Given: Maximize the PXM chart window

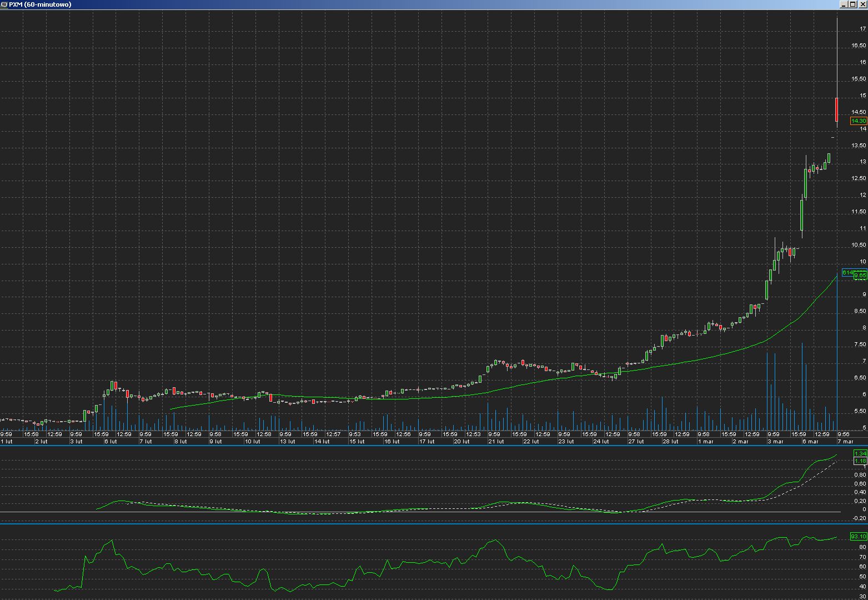Looking at the screenshot, I should (854, 4).
